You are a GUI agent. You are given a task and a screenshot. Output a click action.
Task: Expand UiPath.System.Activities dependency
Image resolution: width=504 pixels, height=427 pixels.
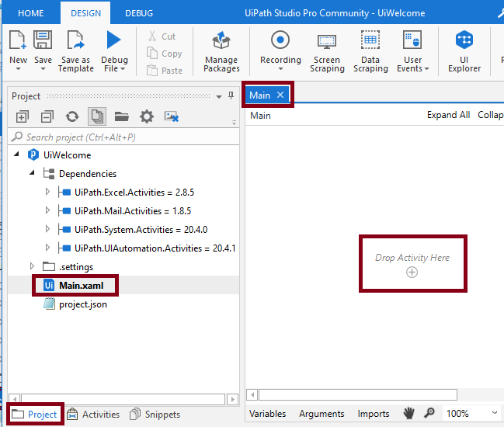tap(47, 229)
